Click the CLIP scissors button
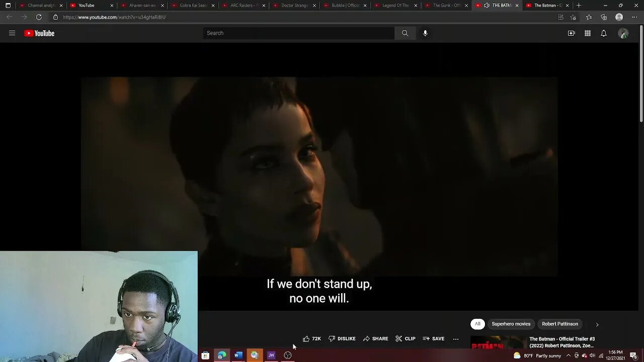 [406, 339]
